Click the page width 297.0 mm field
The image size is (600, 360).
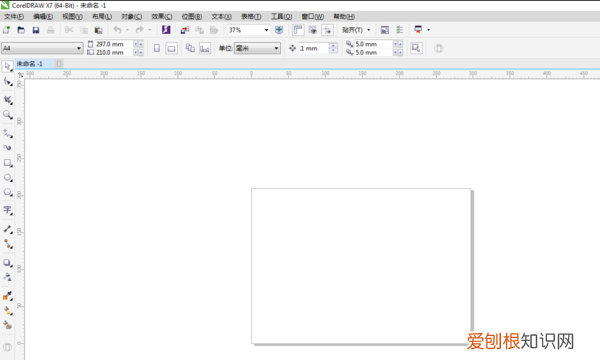(x=114, y=44)
